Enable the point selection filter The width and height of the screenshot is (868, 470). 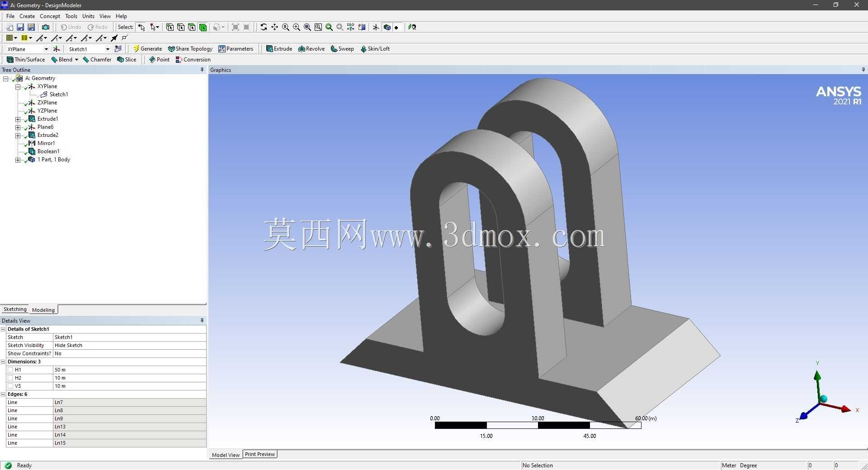(170, 27)
